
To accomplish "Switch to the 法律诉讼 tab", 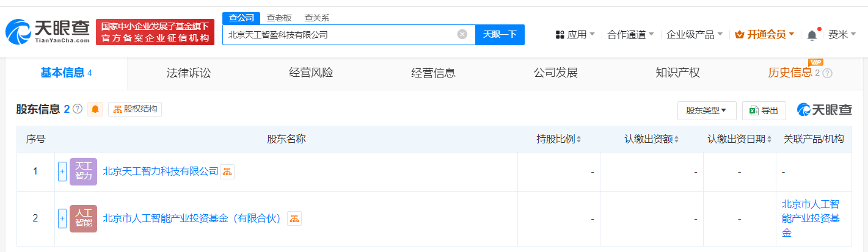I will [x=188, y=73].
